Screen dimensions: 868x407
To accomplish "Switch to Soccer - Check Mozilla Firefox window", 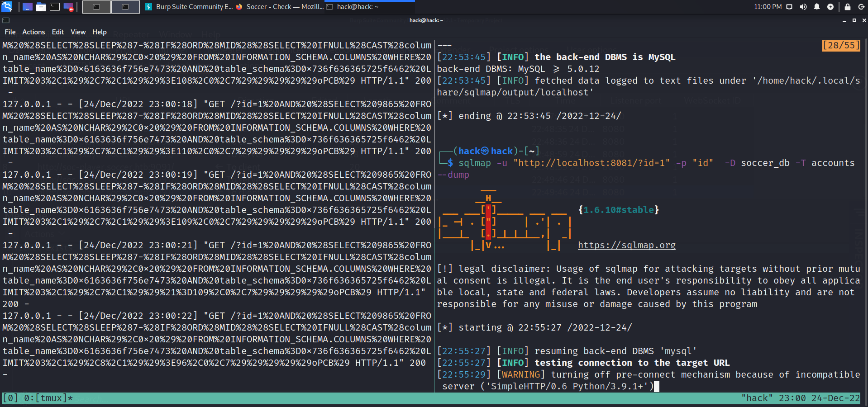I will click(279, 7).
